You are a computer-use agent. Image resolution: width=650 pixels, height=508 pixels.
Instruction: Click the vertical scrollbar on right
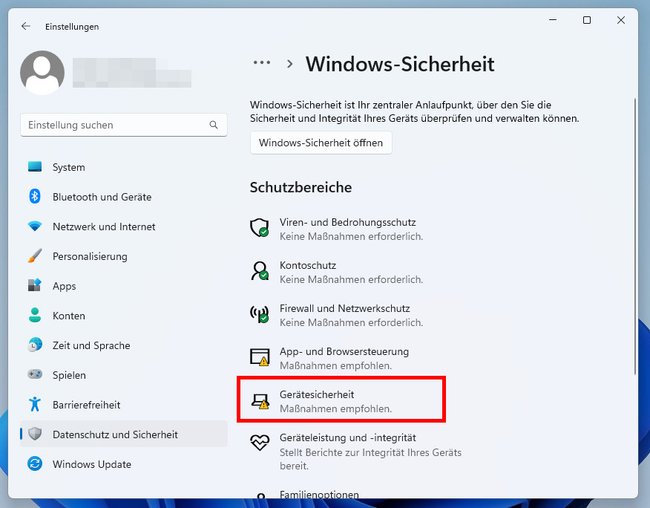point(635,236)
